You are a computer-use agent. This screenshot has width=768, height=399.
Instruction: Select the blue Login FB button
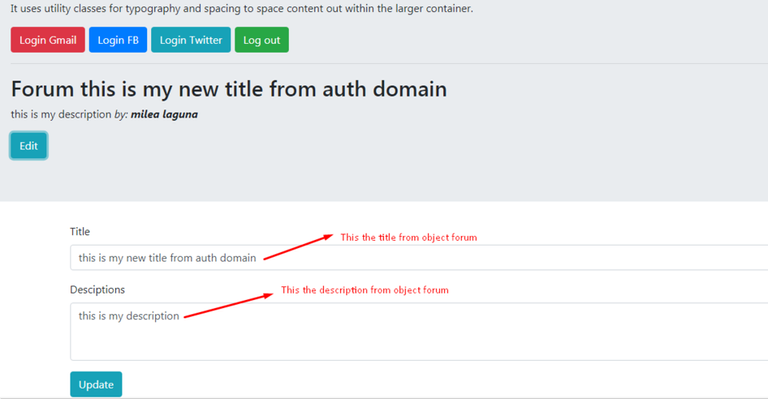pyautogui.click(x=118, y=40)
